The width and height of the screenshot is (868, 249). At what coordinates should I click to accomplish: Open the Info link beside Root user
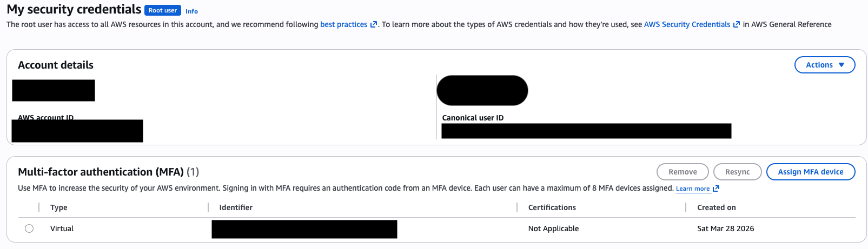coord(191,11)
